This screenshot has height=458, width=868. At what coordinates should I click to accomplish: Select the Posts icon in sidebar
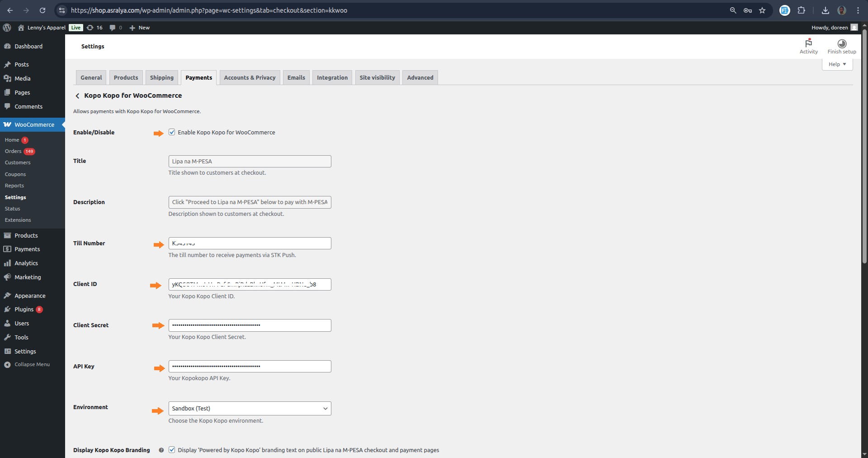(x=7, y=64)
